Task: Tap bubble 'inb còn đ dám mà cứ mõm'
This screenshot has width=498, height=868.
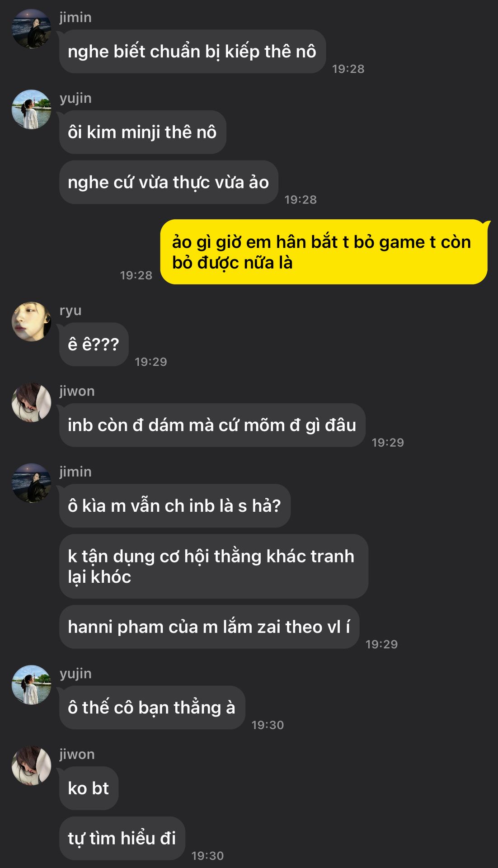Action: click(212, 425)
